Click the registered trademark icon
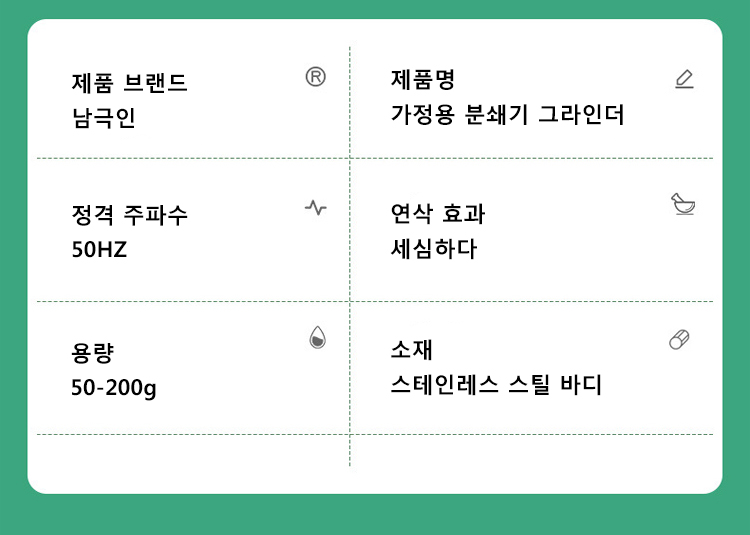The height and width of the screenshot is (535, 750). tap(315, 78)
